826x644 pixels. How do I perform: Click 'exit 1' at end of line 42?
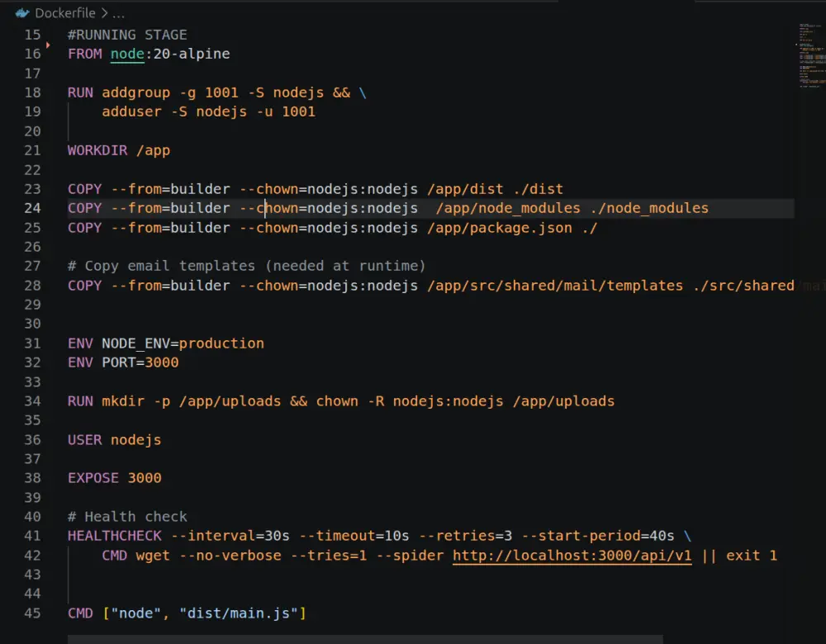(751, 556)
